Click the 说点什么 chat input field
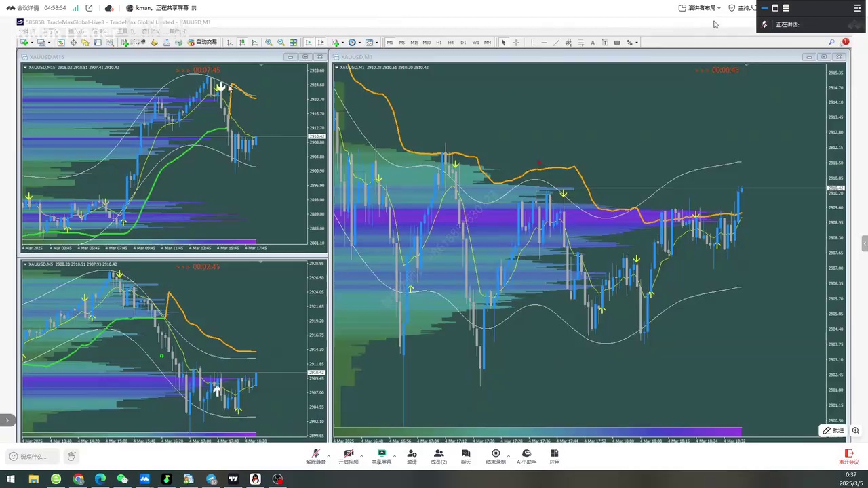The height and width of the screenshot is (488, 868). (x=34, y=457)
